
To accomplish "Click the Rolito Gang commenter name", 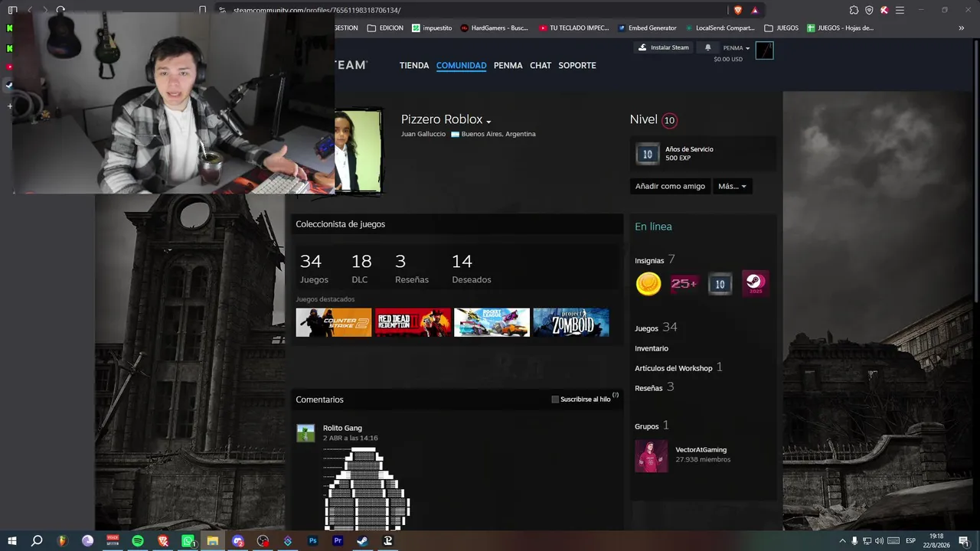I will 342,428.
